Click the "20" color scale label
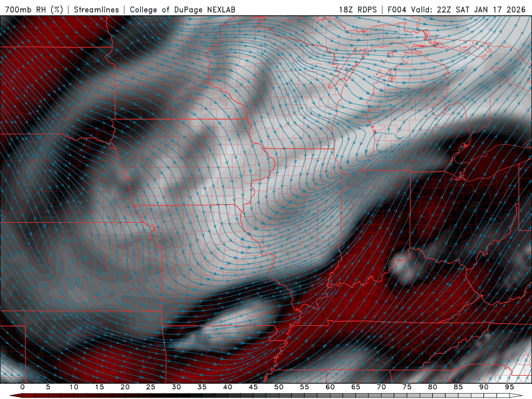This screenshot has height=399, width=532. 125,387
